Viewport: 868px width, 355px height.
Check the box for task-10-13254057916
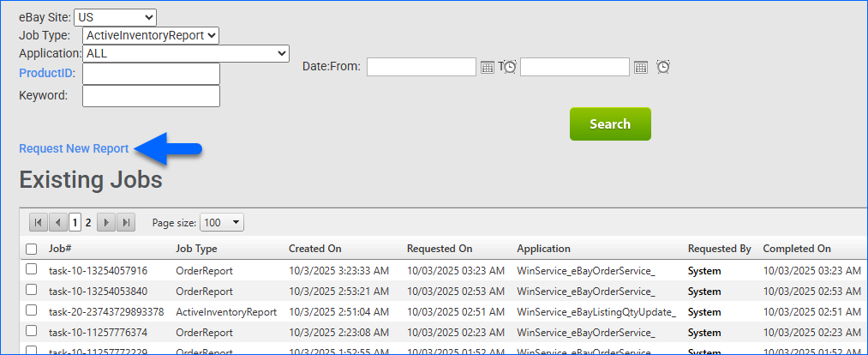click(x=32, y=270)
